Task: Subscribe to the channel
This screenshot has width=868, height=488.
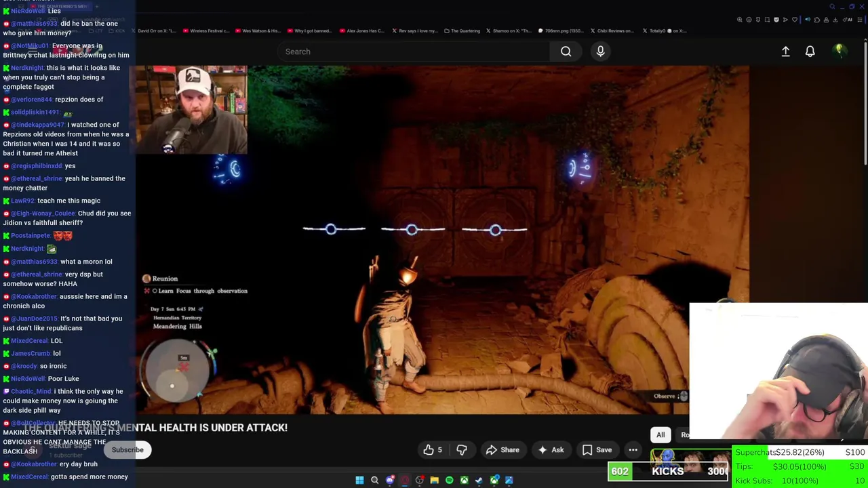Action: pyautogui.click(x=127, y=450)
